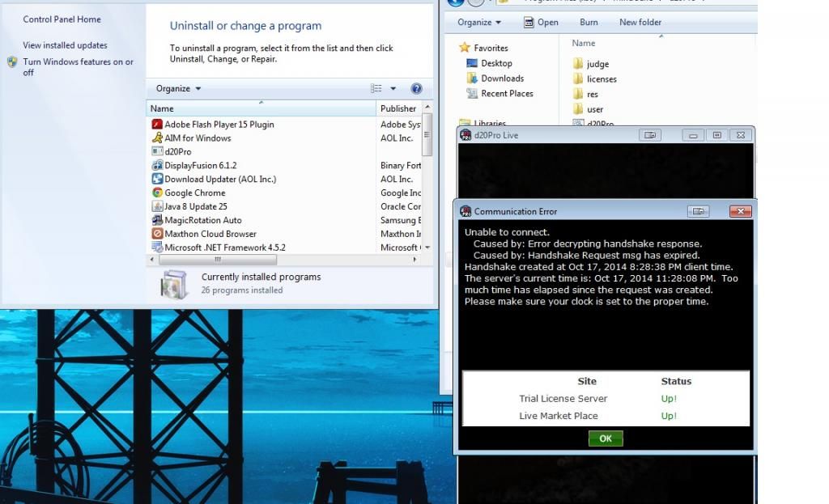Image resolution: width=829 pixels, height=504 pixels.
Task: Open Control Panel Home link
Action: coord(62,19)
